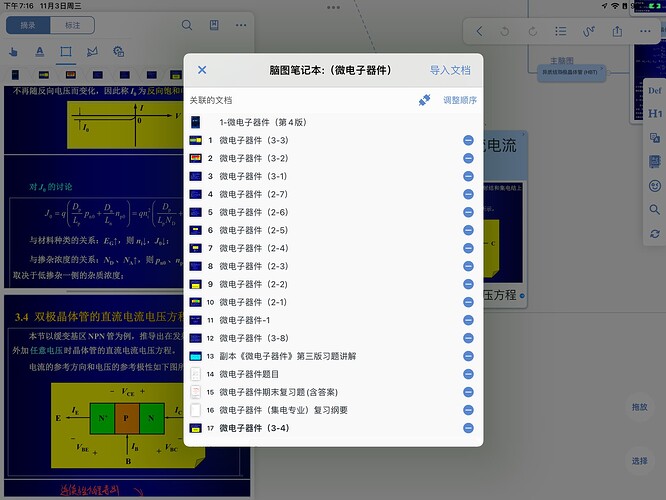This screenshot has width=666, height=500.
Task: Remove document 微电子器件（2-6）
Action: click(468, 212)
